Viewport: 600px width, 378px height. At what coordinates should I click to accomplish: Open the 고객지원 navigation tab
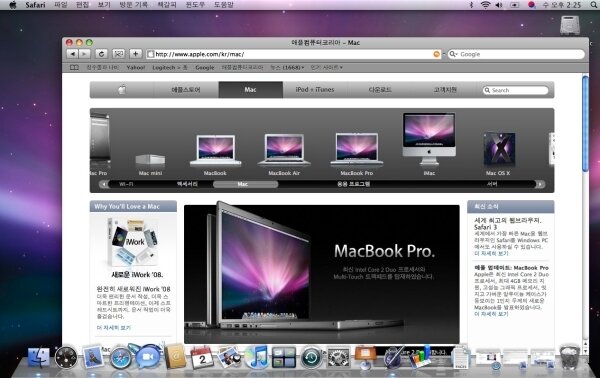click(445, 90)
